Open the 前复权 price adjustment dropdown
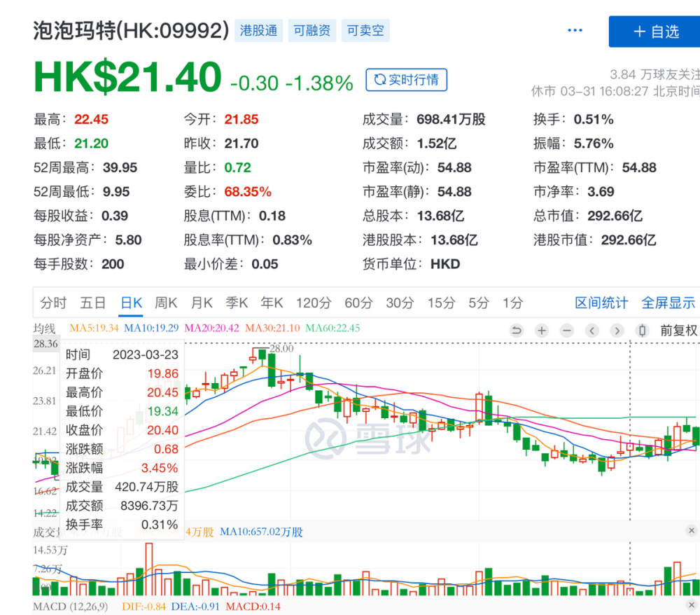 coord(679,331)
